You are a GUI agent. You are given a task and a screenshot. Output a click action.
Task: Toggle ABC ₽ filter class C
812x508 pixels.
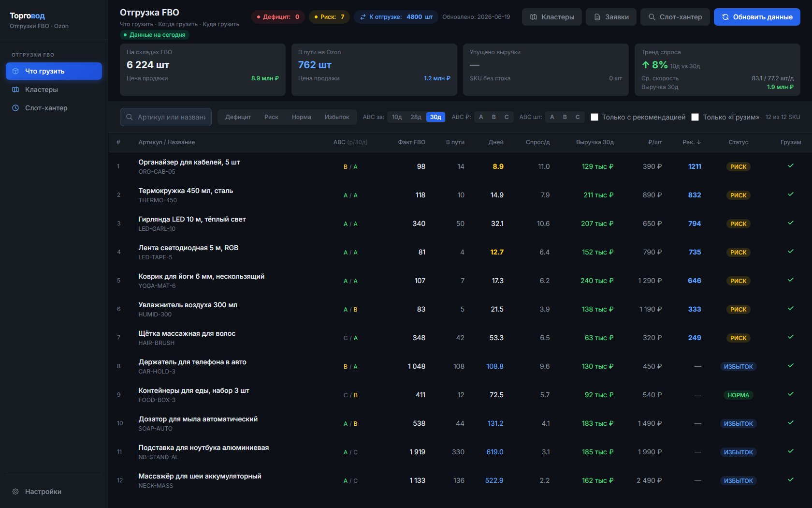507,117
